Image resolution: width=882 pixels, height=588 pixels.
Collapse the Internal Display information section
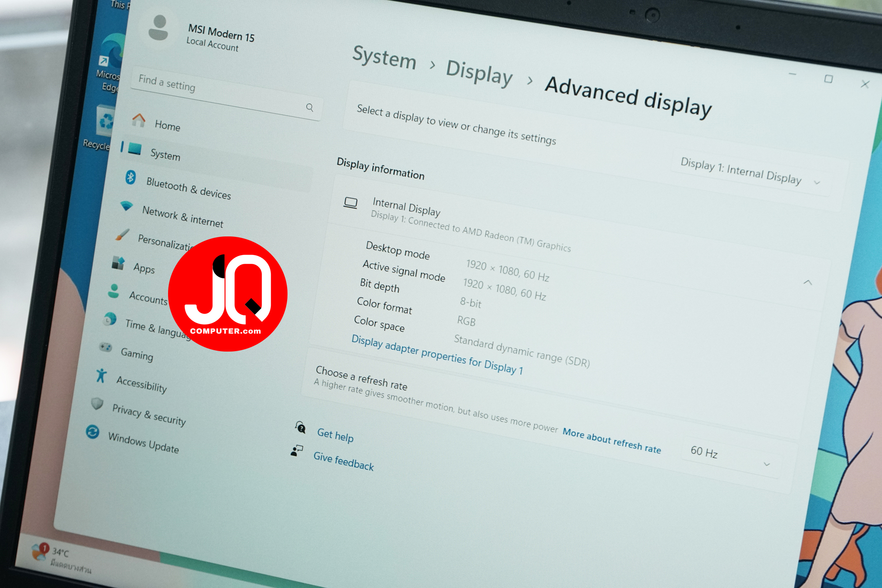click(x=807, y=282)
